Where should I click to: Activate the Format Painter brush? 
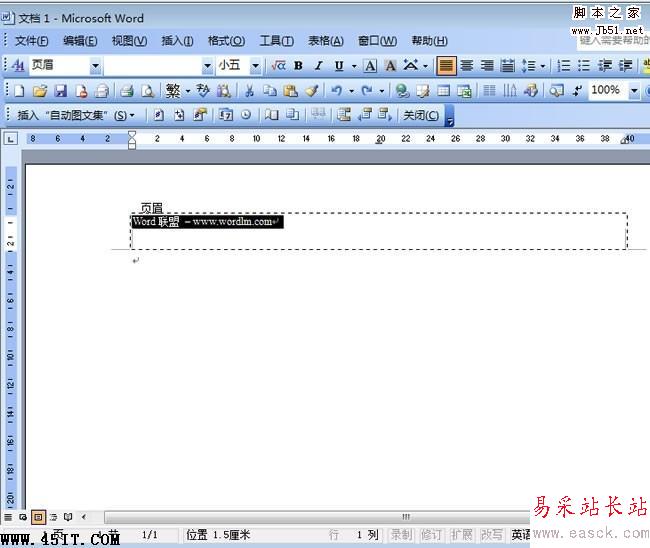coord(311,90)
